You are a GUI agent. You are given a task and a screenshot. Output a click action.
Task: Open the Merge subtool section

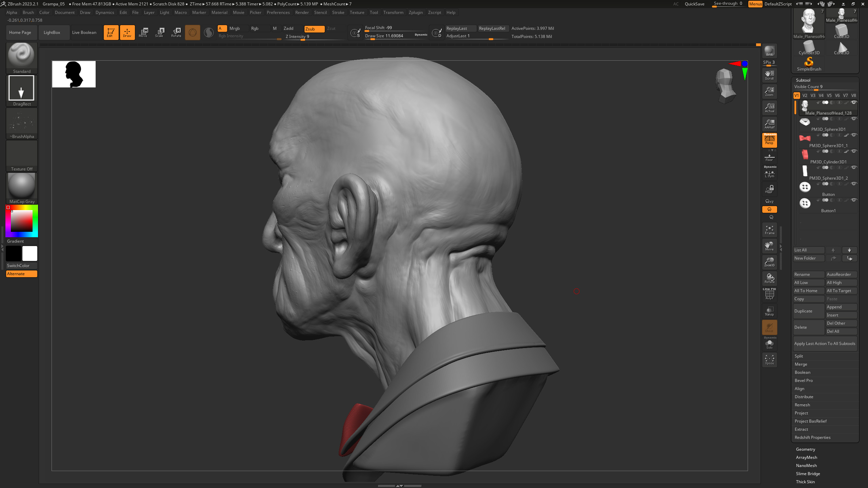[x=801, y=364]
